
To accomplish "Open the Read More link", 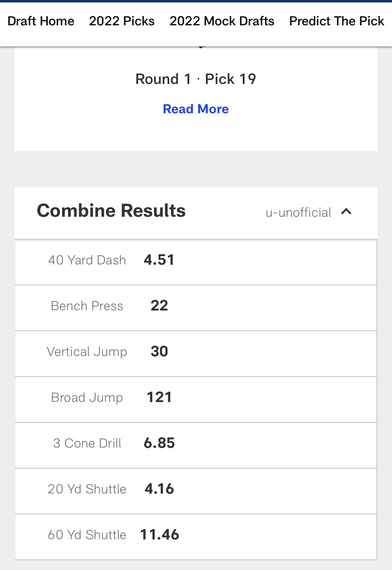I will [196, 109].
